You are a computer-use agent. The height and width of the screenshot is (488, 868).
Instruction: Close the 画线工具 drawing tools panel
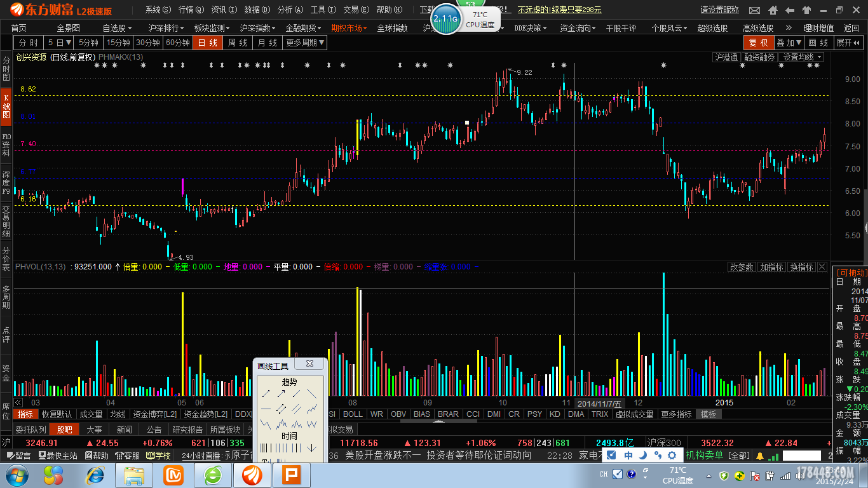click(x=309, y=364)
